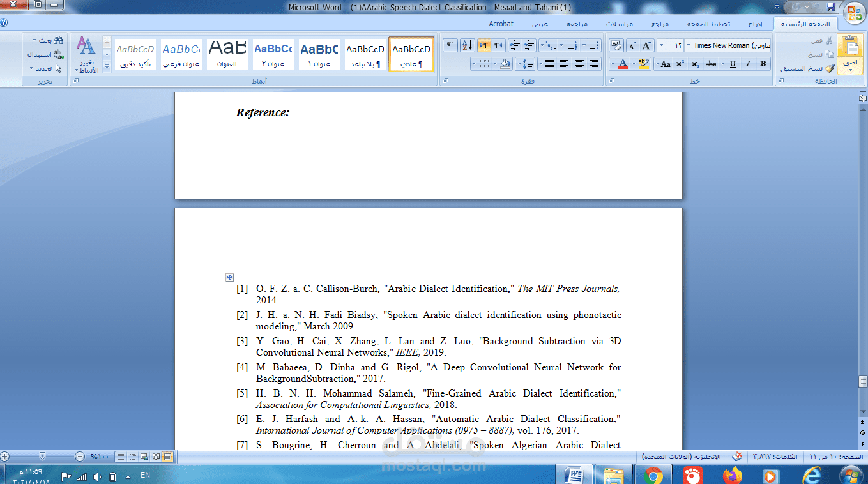
Task: Click the Find (بحث) binoculars icon
Action: 59,40
